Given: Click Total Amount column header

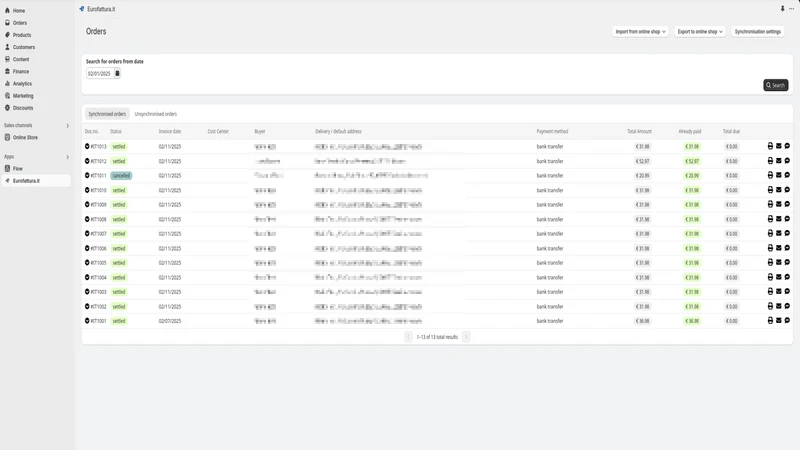Looking at the screenshot, I should point(639,132).
